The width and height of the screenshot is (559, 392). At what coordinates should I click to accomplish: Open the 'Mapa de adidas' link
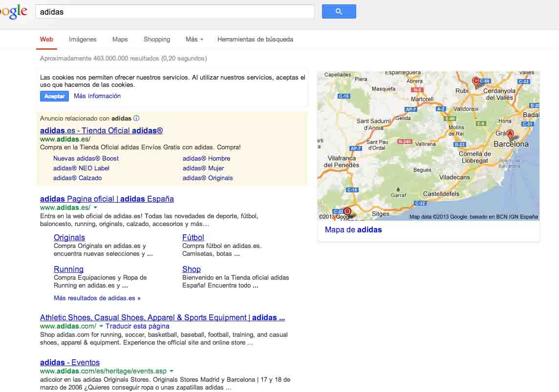353,229
